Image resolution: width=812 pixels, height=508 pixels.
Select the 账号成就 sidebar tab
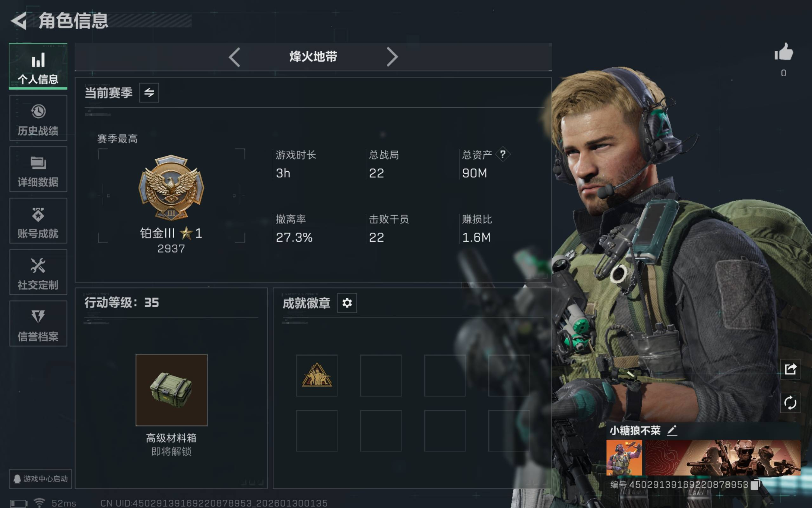(38, 221)
